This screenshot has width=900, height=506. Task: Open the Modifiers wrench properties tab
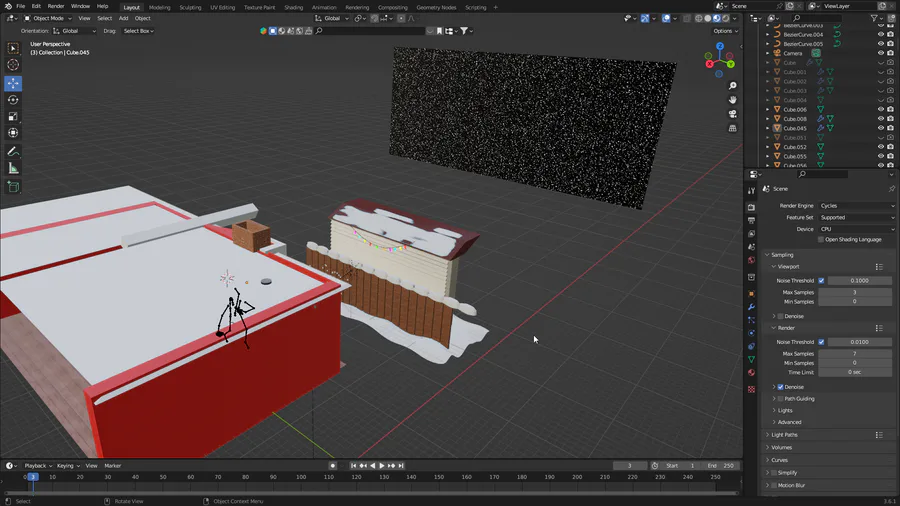click(x=751, y=307)
